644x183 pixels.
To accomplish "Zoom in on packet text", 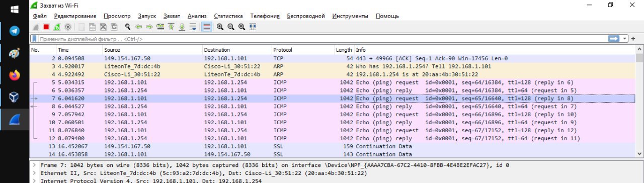I will [x=220, y=27].
